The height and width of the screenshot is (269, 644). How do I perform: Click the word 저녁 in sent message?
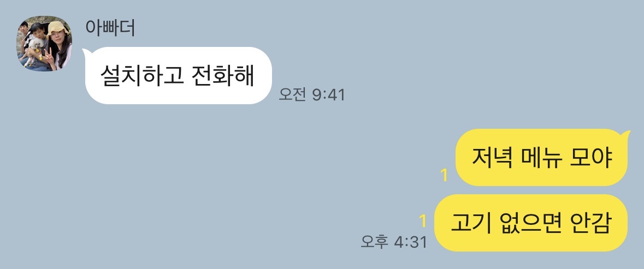[492, 158]
